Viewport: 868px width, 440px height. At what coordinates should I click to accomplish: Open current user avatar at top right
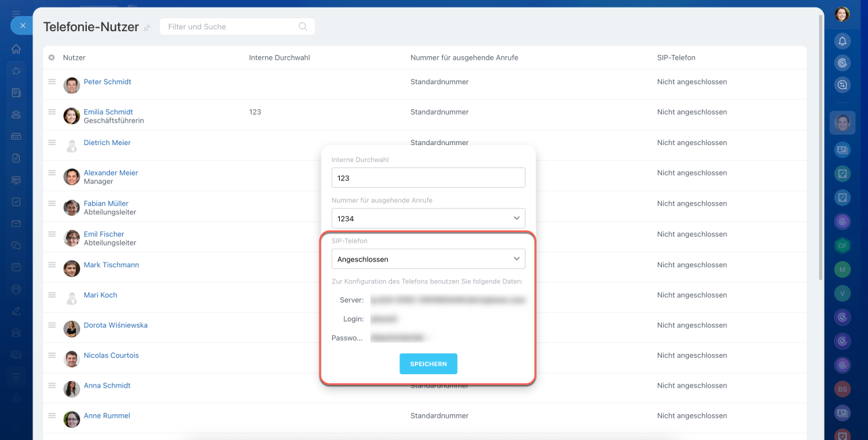(x=842, y=14)
